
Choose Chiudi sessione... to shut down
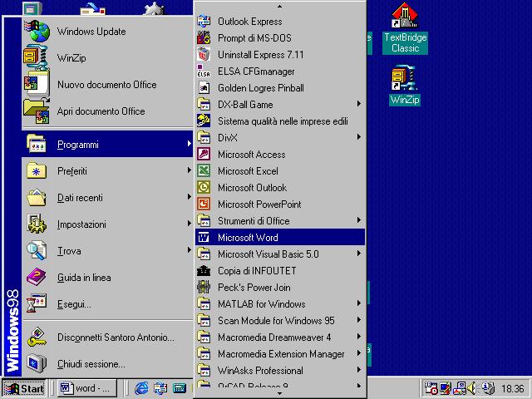pyautogui.click(x=107, y=364)
